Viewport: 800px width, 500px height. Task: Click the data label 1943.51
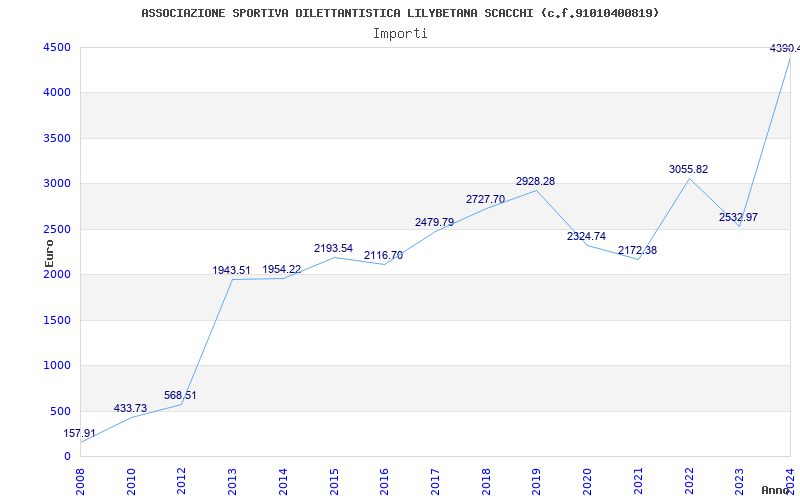click(232, 270)
